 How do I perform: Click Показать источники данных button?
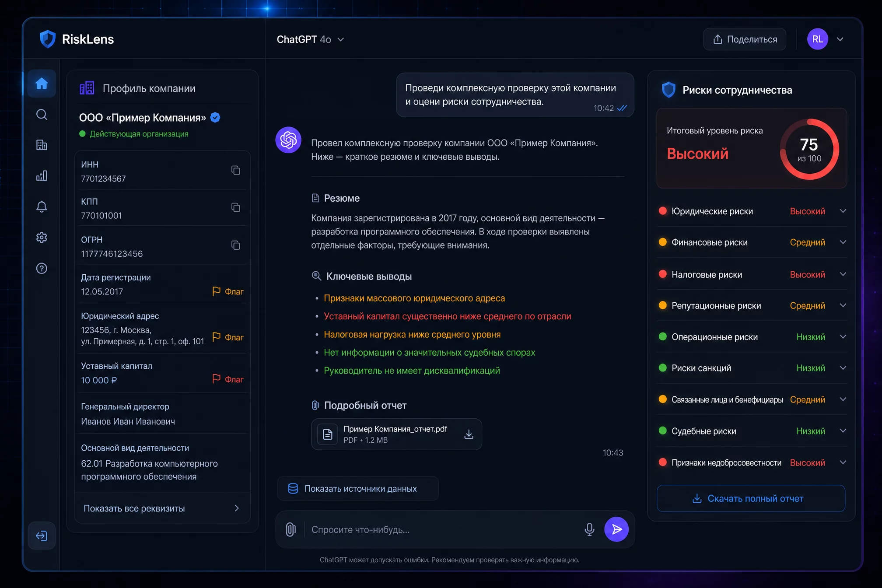pos(358,488)
